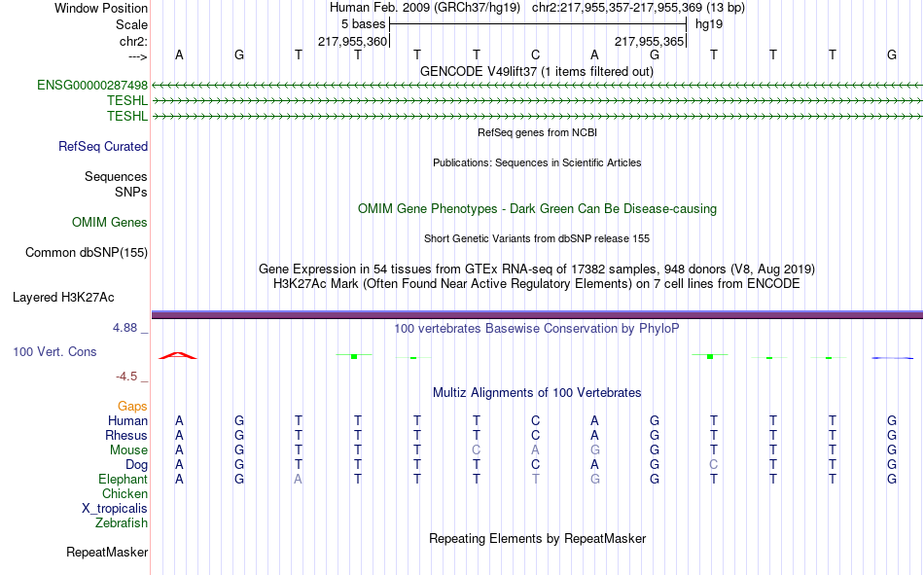Click the GTEx Gene Expression track title
Screen dimensions: 924x575
pyautogui.click(x=537, y=269)
